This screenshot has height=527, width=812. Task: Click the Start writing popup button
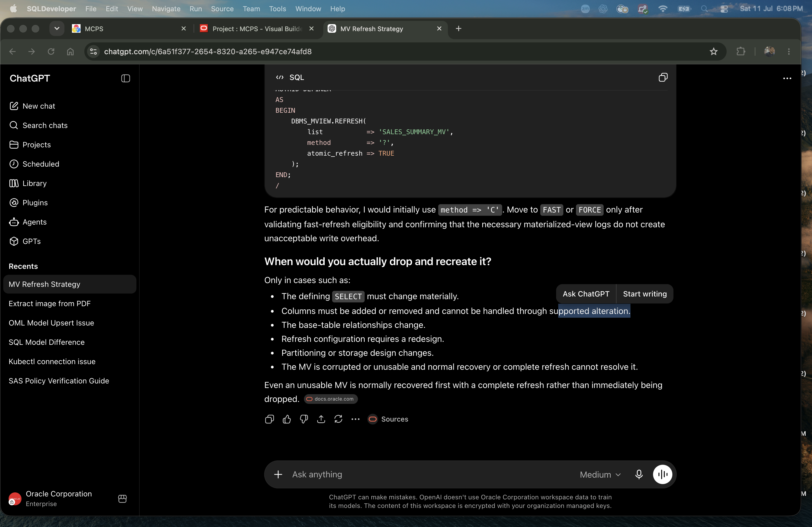click(x=644, y=294)
